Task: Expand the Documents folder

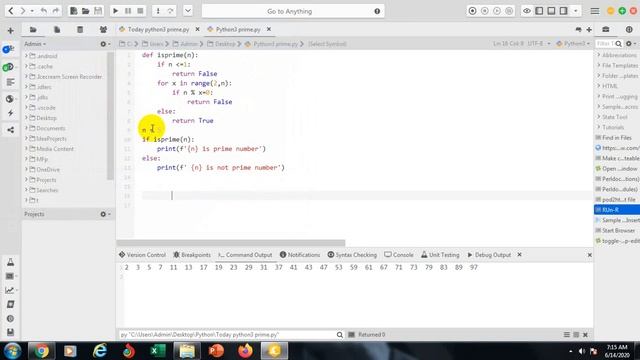Action: click(x=27, y=128)
